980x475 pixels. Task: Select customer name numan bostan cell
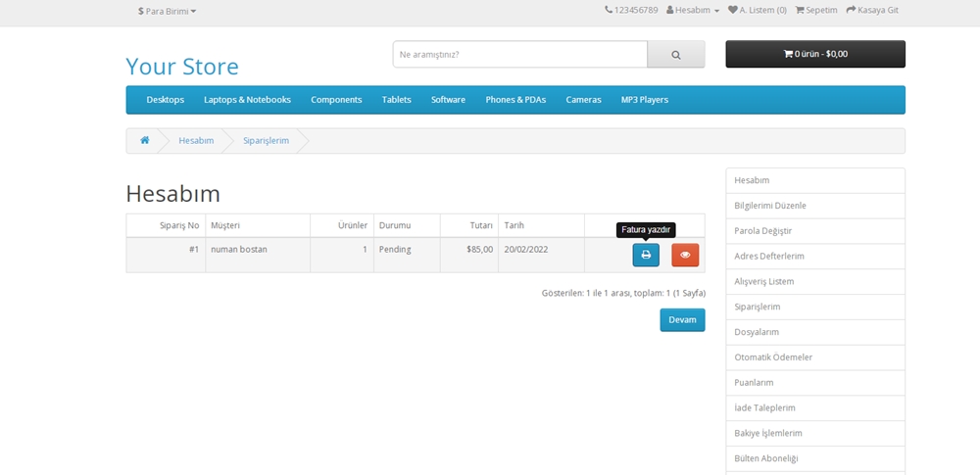(258, 255)
